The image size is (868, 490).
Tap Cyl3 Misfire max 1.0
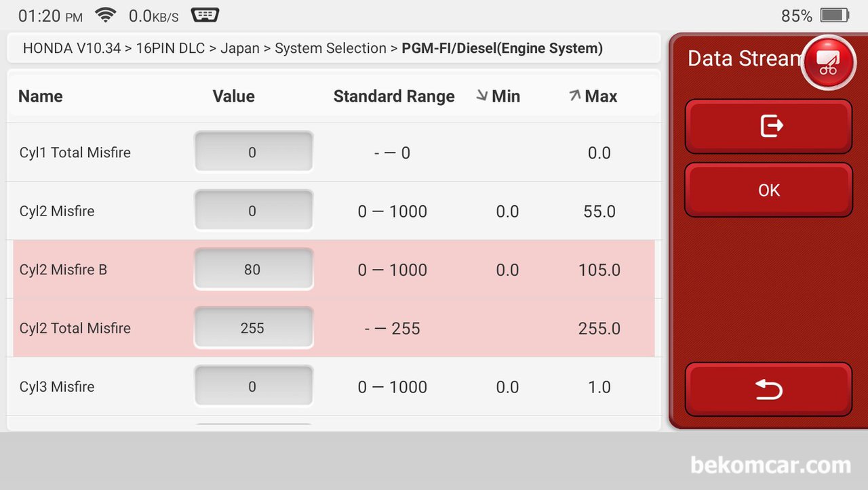click(599, 387)
